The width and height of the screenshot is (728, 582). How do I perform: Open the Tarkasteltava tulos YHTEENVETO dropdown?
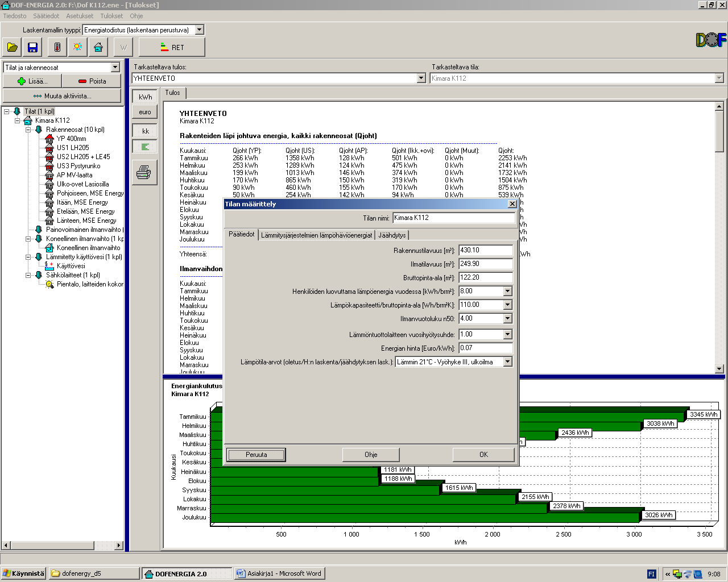pyautogui.click(x=421, y=78)
